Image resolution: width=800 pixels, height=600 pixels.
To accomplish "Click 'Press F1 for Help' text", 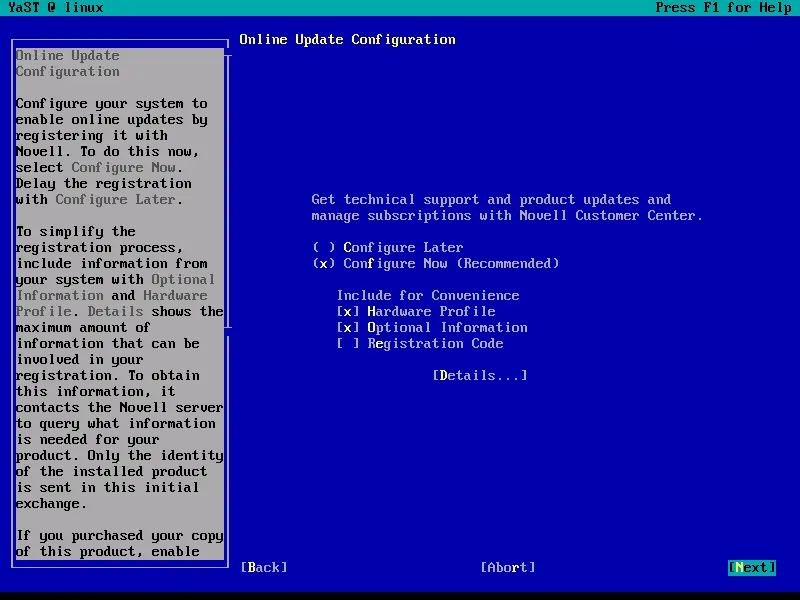I will point(723,8).
